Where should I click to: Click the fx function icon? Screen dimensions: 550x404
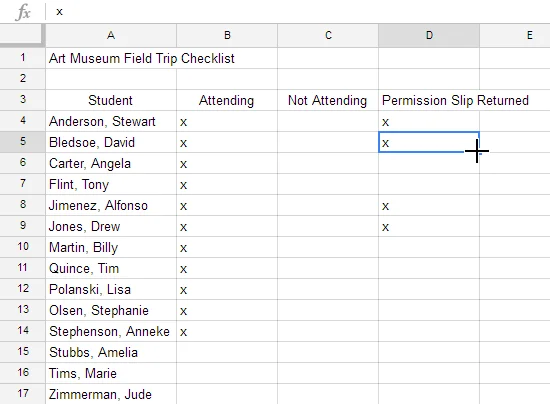[23, 12]
